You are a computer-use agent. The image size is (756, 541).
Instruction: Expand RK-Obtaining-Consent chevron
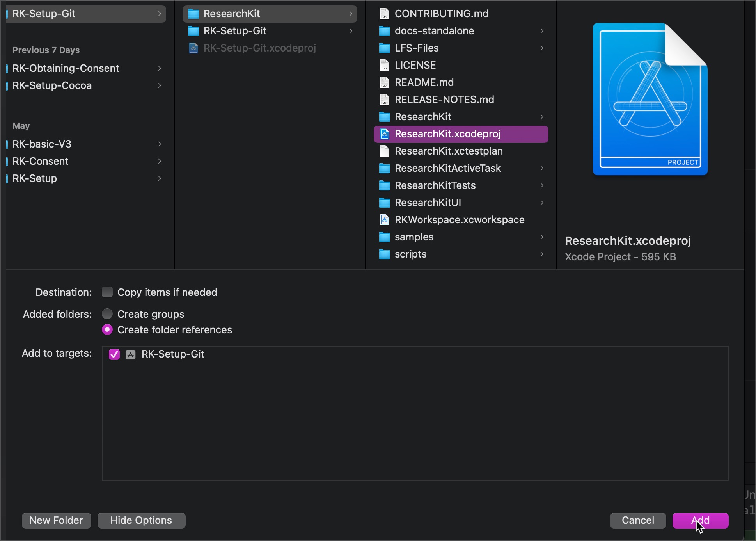[x=160, y=68]
